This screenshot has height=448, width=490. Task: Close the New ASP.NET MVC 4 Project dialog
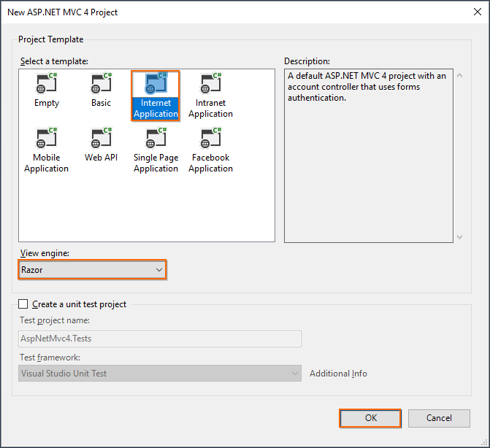[x=477, y=12]
